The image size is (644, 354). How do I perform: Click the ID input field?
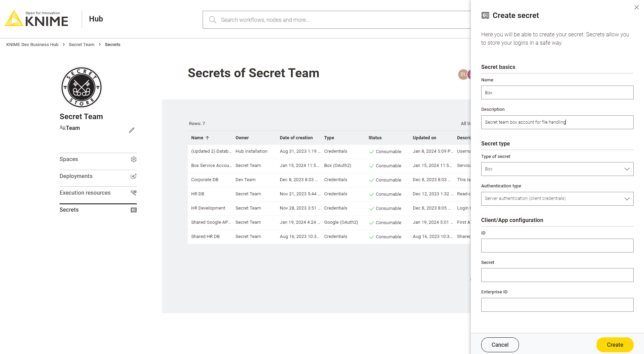[x=557, y=246]
